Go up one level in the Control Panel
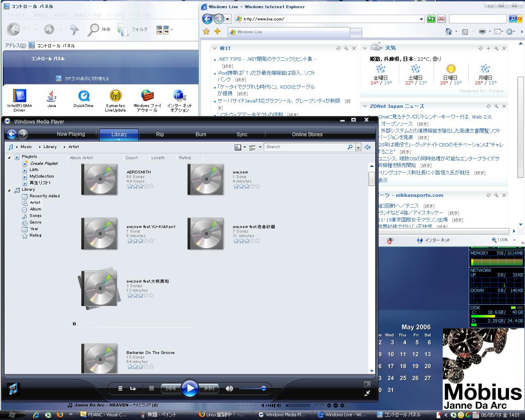 pyautogui.click(x=74, y=29)
